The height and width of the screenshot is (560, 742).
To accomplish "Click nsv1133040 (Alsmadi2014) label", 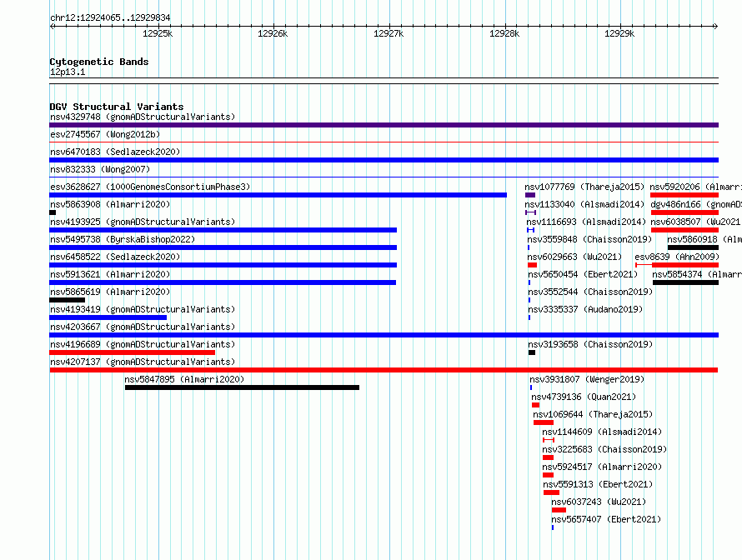I will coord(584,204).
